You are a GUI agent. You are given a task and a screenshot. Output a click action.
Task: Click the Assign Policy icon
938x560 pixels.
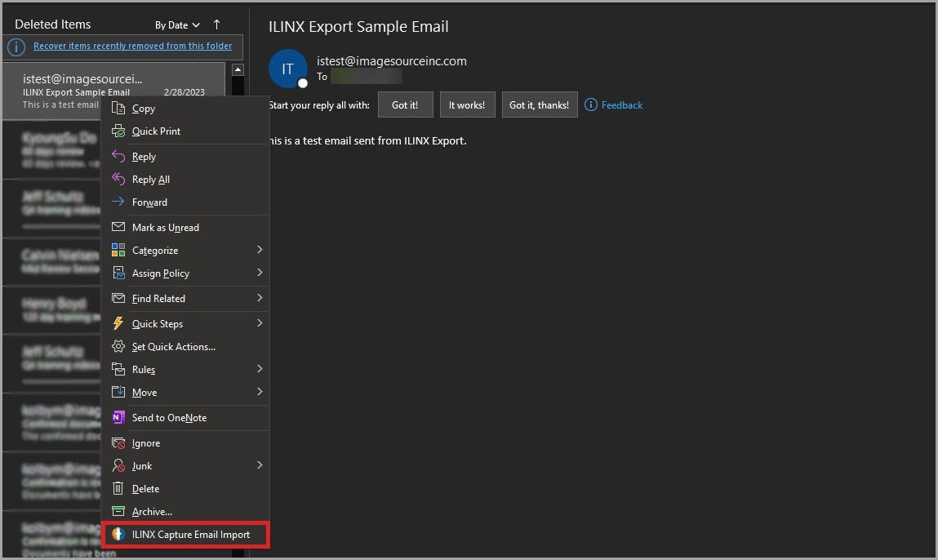pos(118,273)
